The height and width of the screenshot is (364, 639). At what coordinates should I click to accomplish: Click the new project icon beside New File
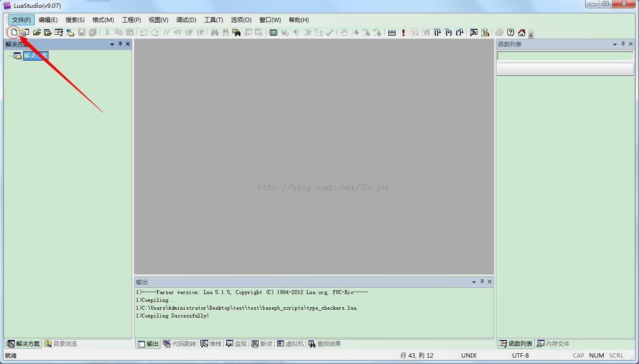[x=25, y=32]
